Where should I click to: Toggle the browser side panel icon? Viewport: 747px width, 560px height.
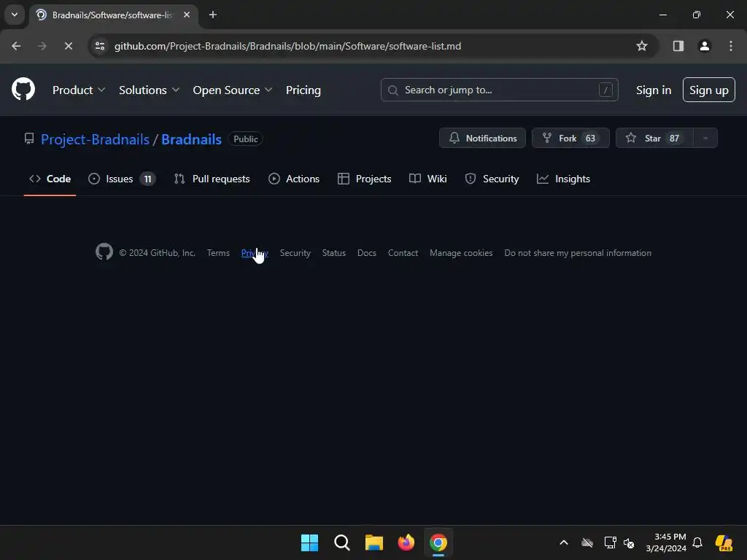pyautogui.click(x=678, y=46)
